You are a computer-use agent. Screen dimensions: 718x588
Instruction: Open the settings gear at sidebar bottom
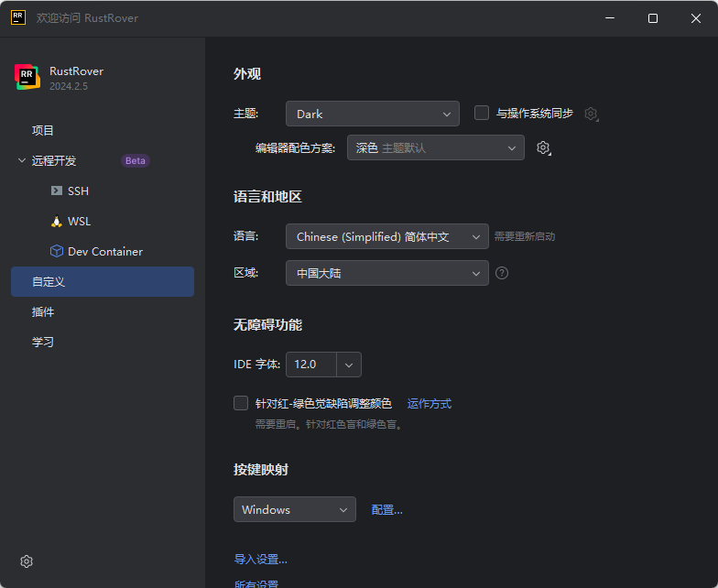coord(27,561)
